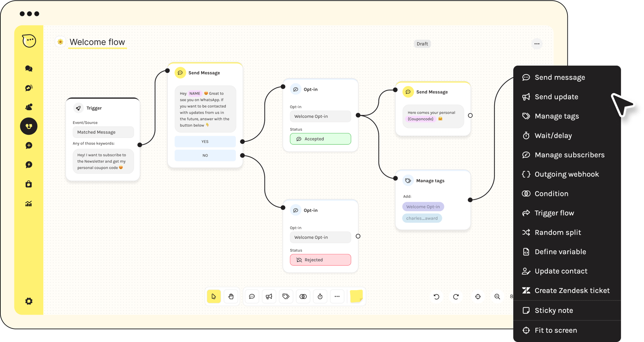This screenshot has height=342, width=644.
Task: Choose Send update from the node menu
Action: [567, 97]
